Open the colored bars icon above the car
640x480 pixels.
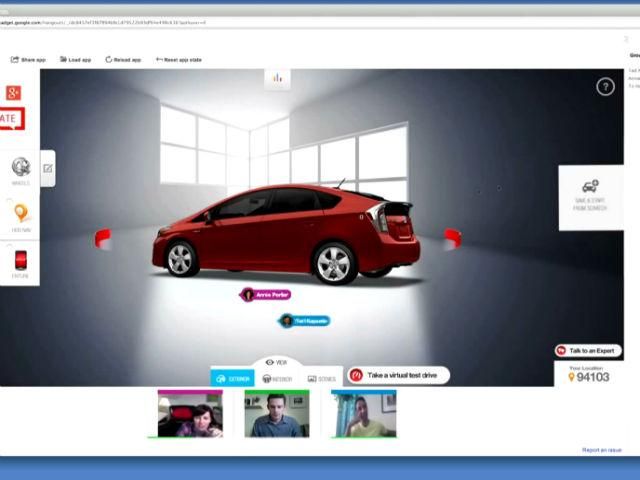tap(278, 78)
